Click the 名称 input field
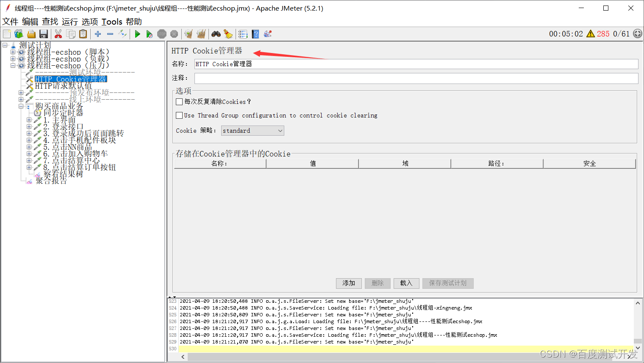644x363 pixels. (x=416, y=64)
